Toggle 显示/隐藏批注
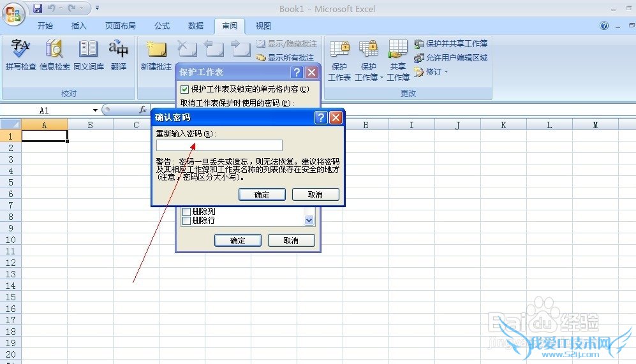The image size is (636, 364). coord(287,44)
